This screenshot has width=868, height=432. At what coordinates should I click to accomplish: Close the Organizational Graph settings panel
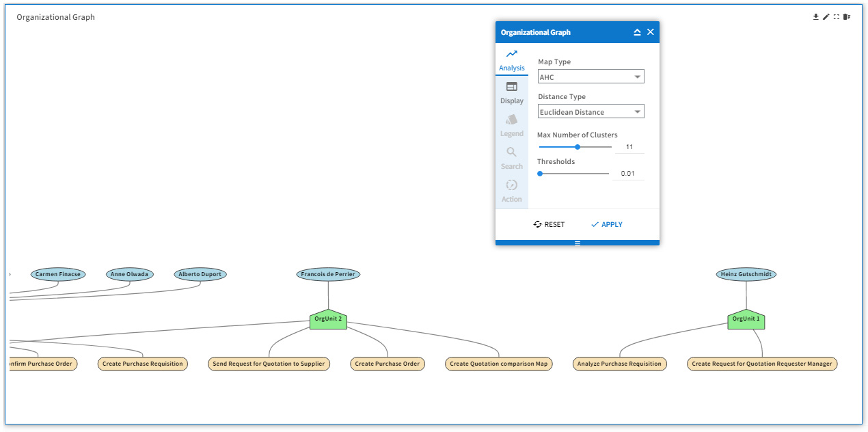651,32
